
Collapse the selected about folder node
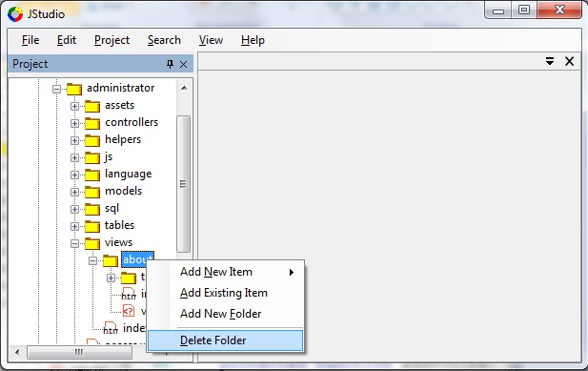pyautogui.click(x=92, y=260)
